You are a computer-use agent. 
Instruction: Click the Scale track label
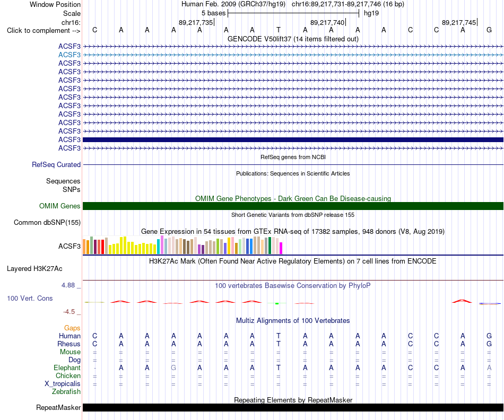[72, 13]
